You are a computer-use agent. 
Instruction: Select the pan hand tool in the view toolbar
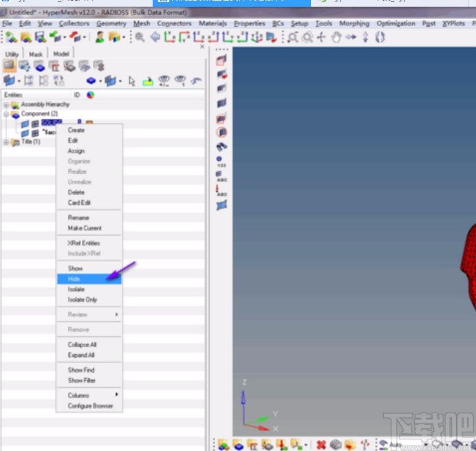336,37
